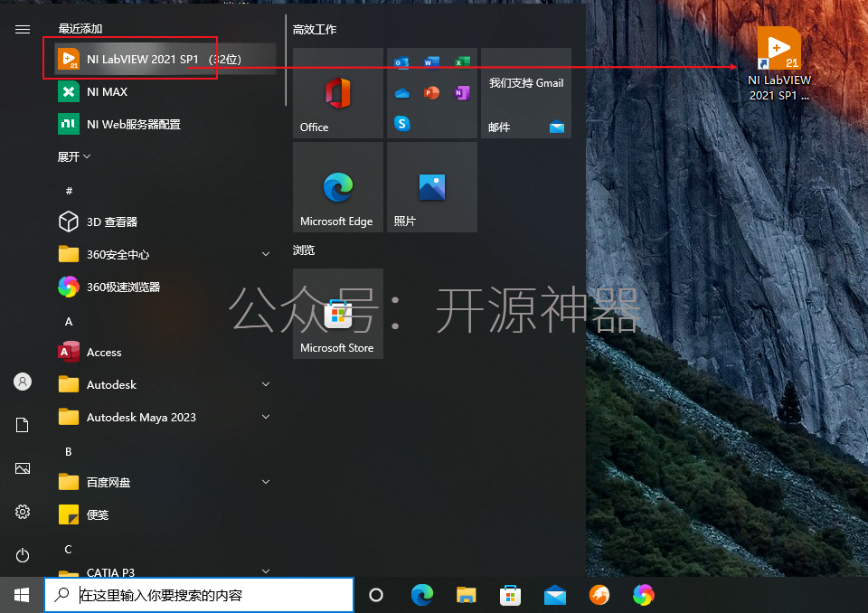Screen dimensions: 868x613
Task: Expand the 百度网盘 folder chevron
Action: point(266,482)
